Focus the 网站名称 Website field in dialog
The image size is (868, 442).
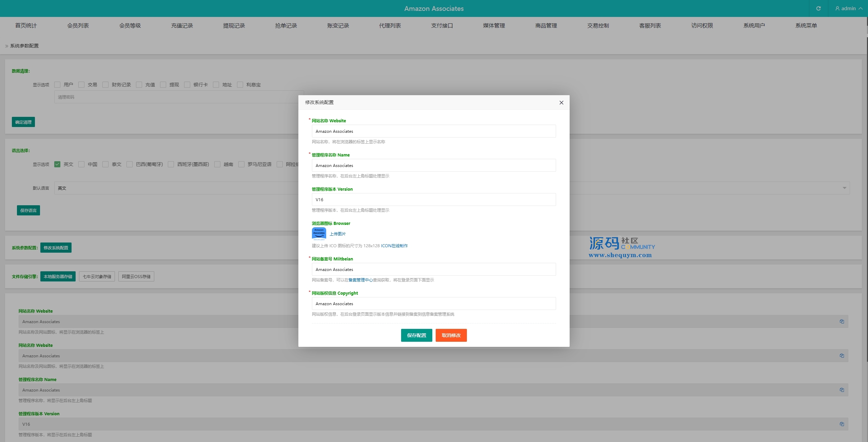(434, 131)
